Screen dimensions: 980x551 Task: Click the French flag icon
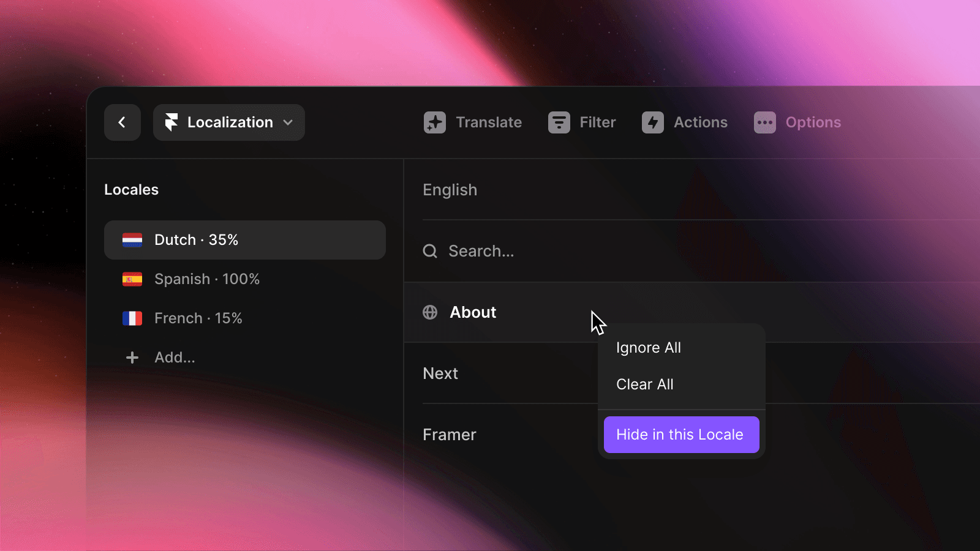coord(132,318)
